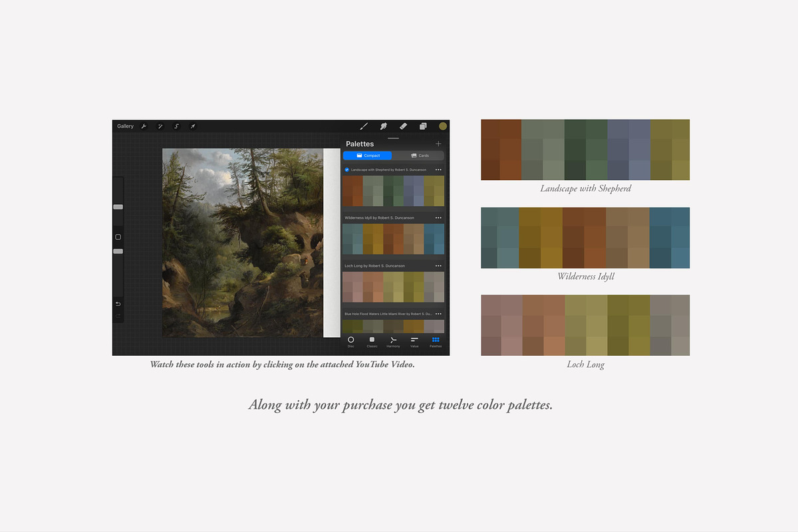The image size is (798, 532).
Task: Open the Value color tab
Action: 414,342
